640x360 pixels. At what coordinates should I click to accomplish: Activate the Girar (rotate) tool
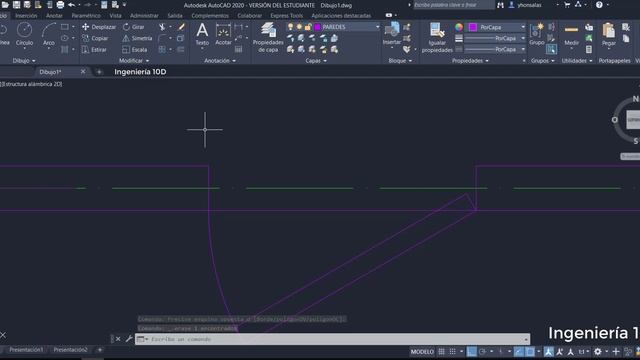point(134,27)
